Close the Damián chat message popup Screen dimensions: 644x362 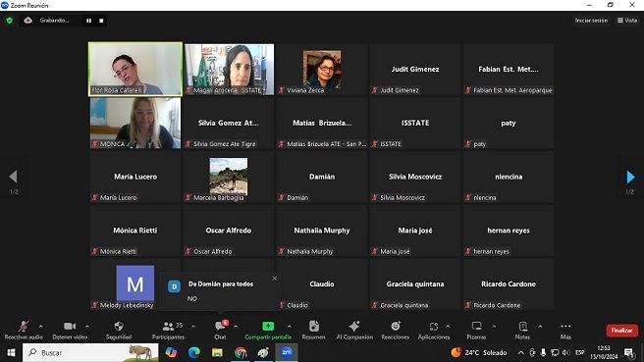click(274, 279)
